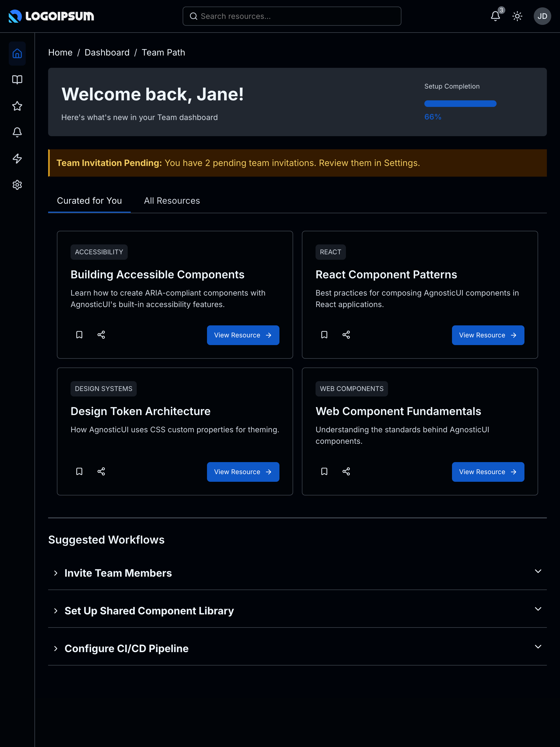View the Design Token Architecture resource

pos(243,472)
